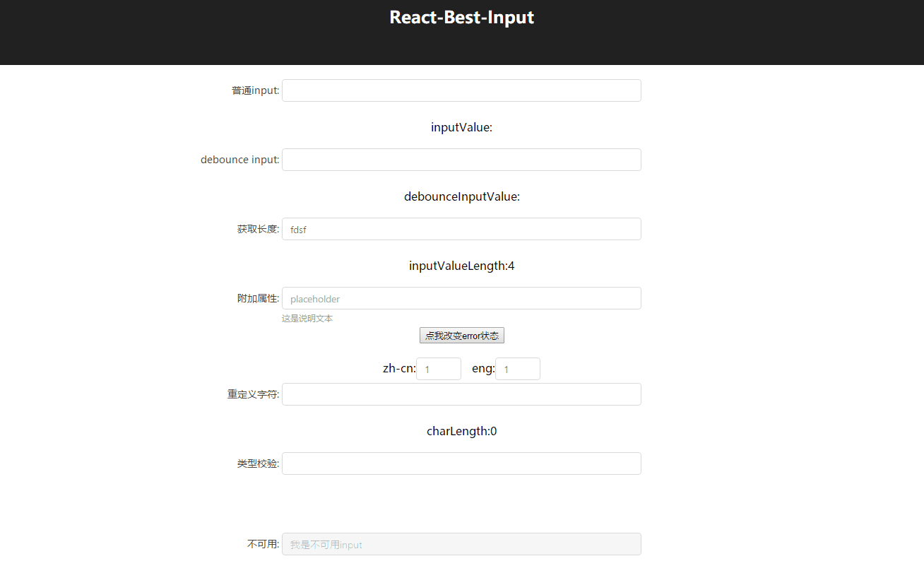The width and height of the screenshot is (924, 573).
Task: Click the 这是说明文本 helper text
Action: (307, 319)
